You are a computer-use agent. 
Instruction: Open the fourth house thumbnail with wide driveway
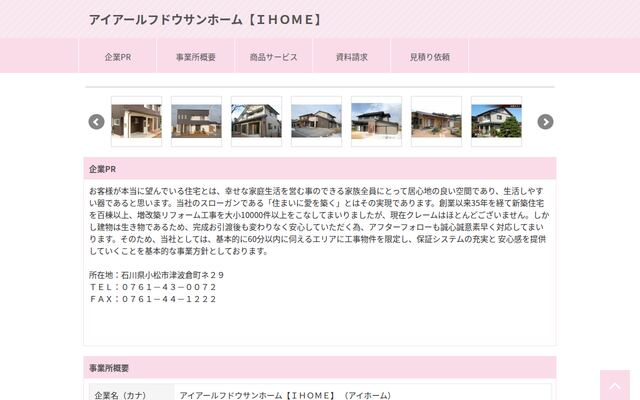316,121
